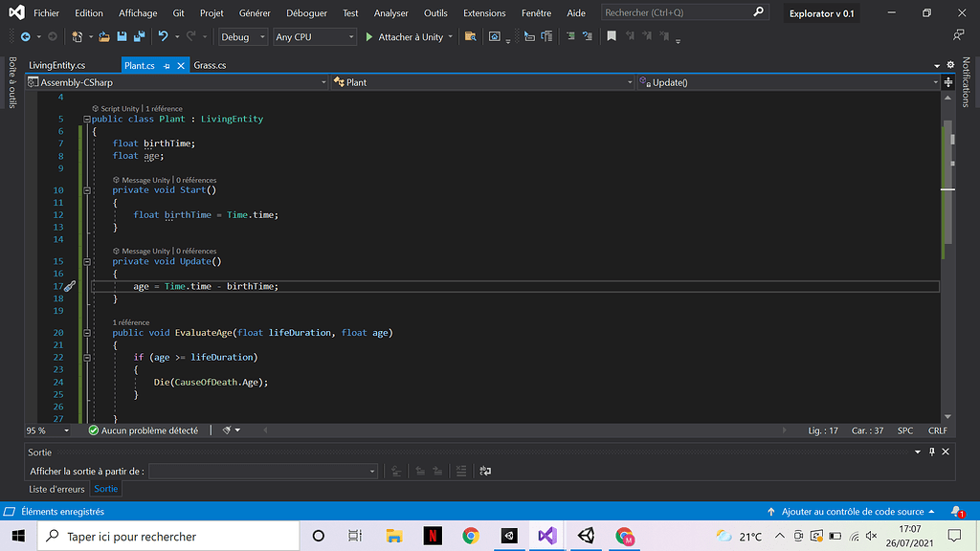Toggle word wrap in the output pane
The image size is (980, 551).
(484, 471)
